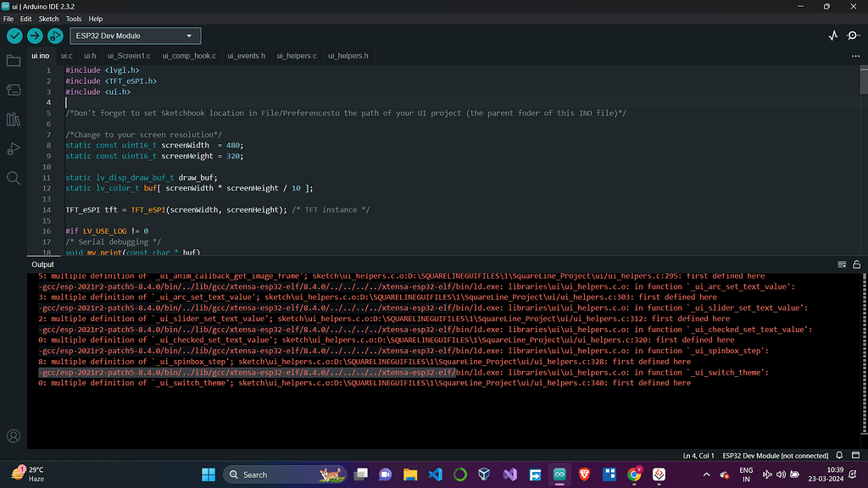Open the green circular app on taskbar
Image resolution: width=868 pixels, height=488 pixels.
tap(460, 474)
